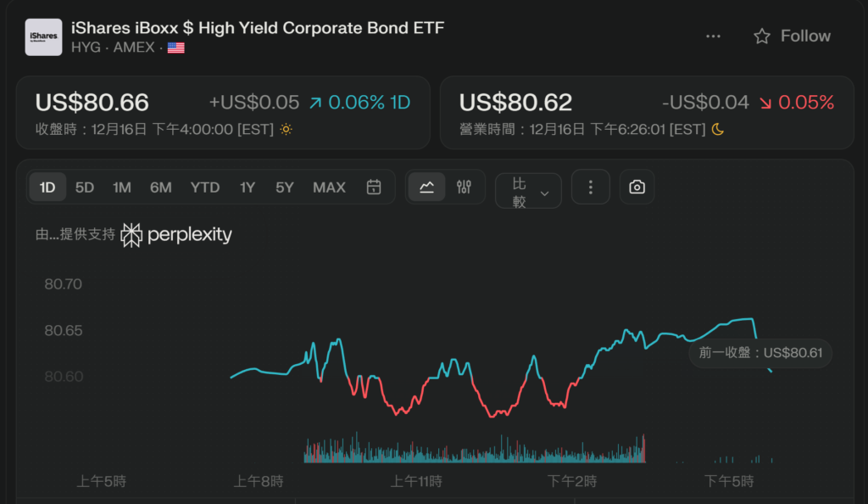Open the chart indicators settings icon
The image size is (868, 504).
tap(464, 188)
